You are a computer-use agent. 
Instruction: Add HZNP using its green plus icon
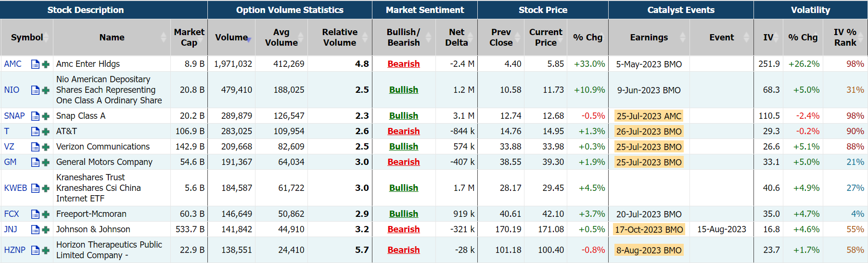pyautogui.click(x=46, y=250)
